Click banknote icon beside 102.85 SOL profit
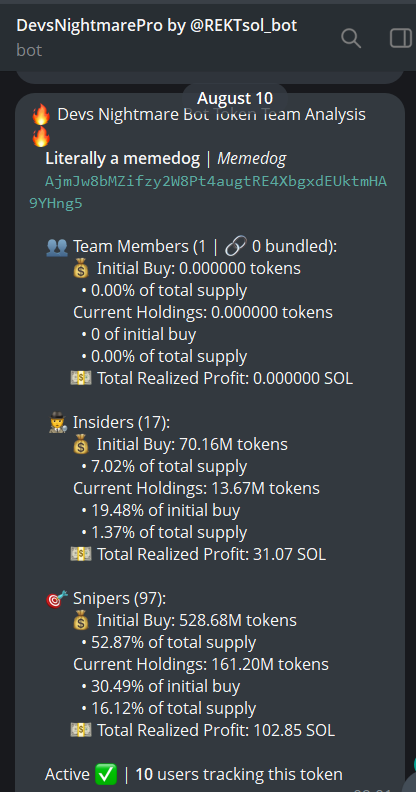 click(81, 730)
